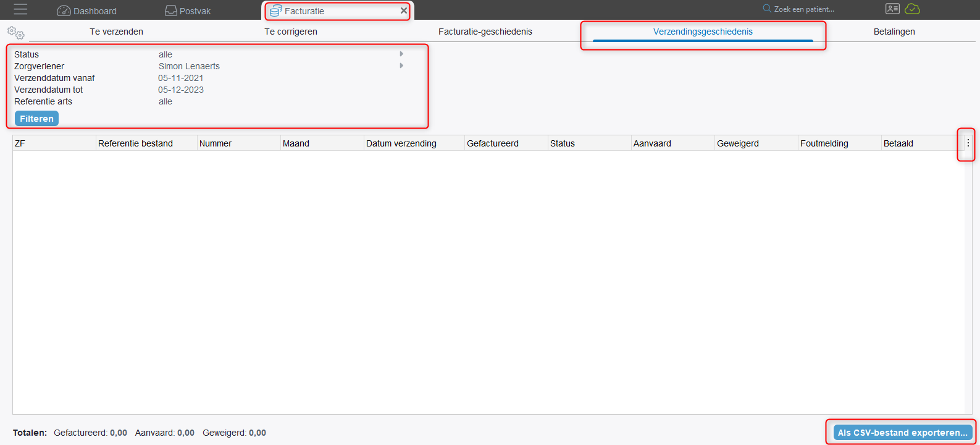Screen dimensions: 980x445
Task: Edit 'Verzenddatum vanaf' date 05-11-2021
Action: [x=181, y=78]
